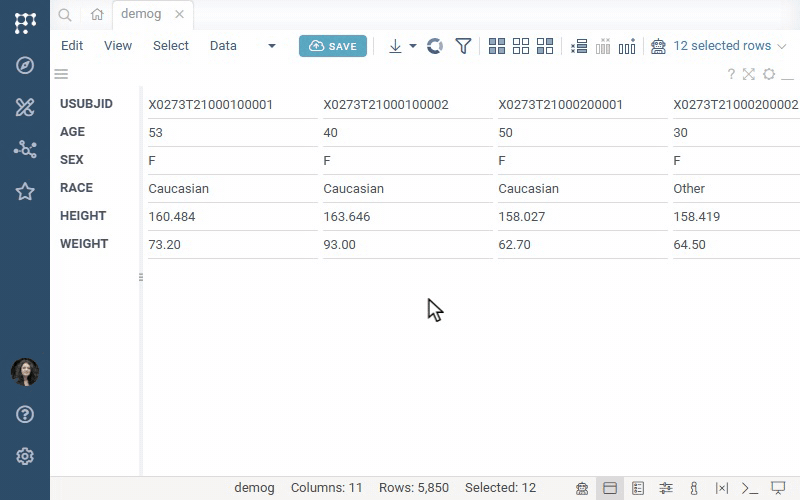Toggle the info icon in status bar
800x500 pixels.
693,488
